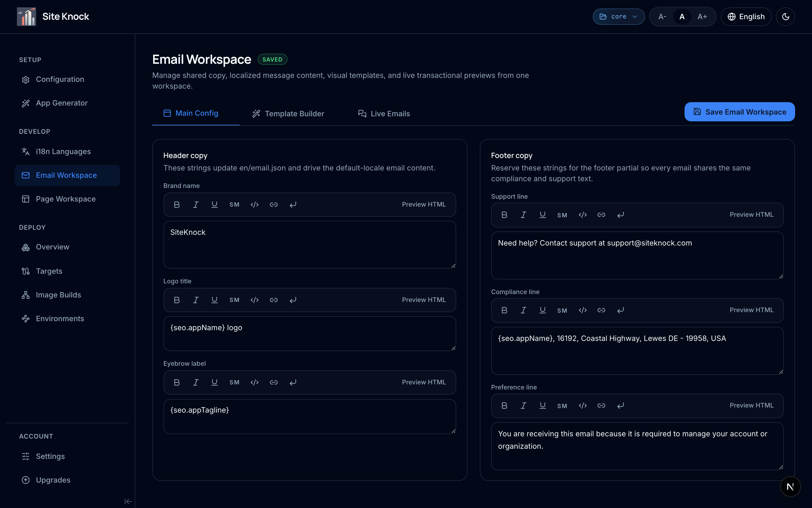Open the core project dropdown

point(618,16)
